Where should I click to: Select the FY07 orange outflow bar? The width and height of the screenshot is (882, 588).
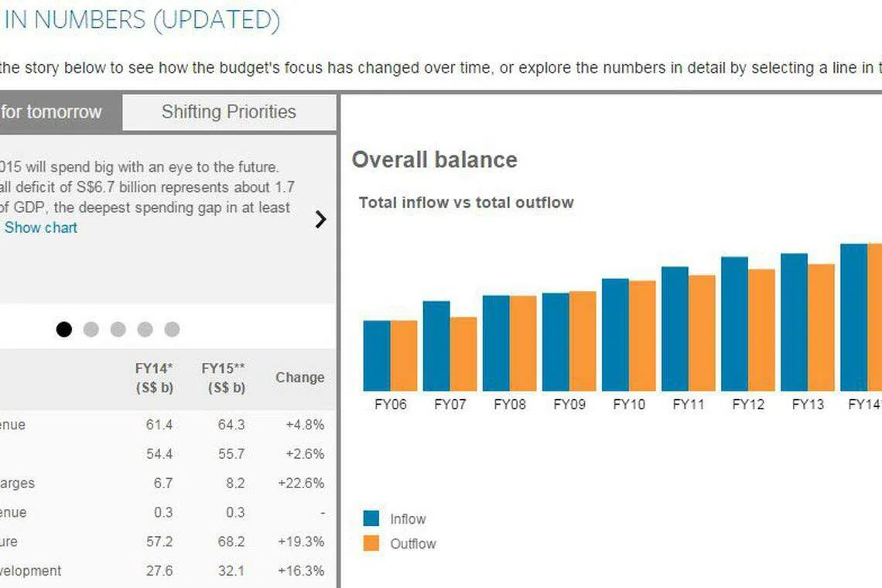click(x=463, y=354)
